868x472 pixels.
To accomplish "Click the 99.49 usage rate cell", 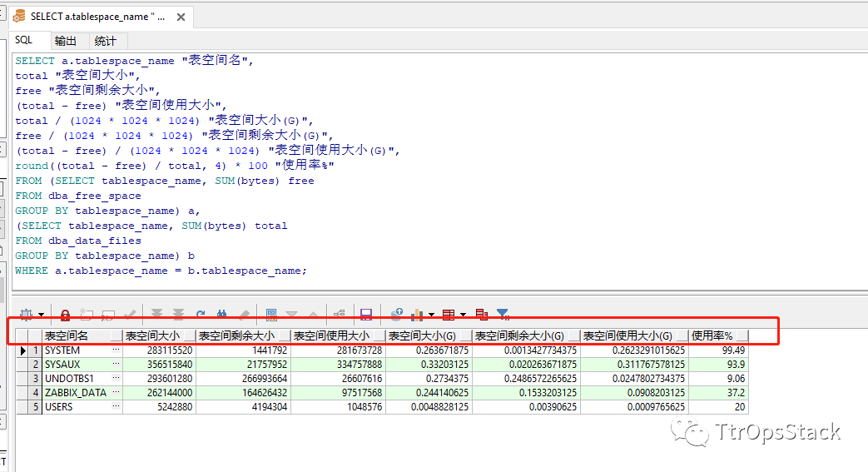I will (718, 350).
